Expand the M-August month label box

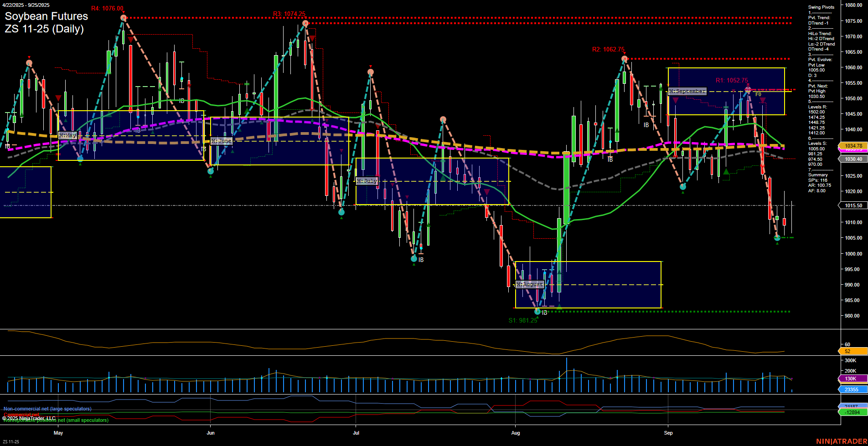(530, 283)
